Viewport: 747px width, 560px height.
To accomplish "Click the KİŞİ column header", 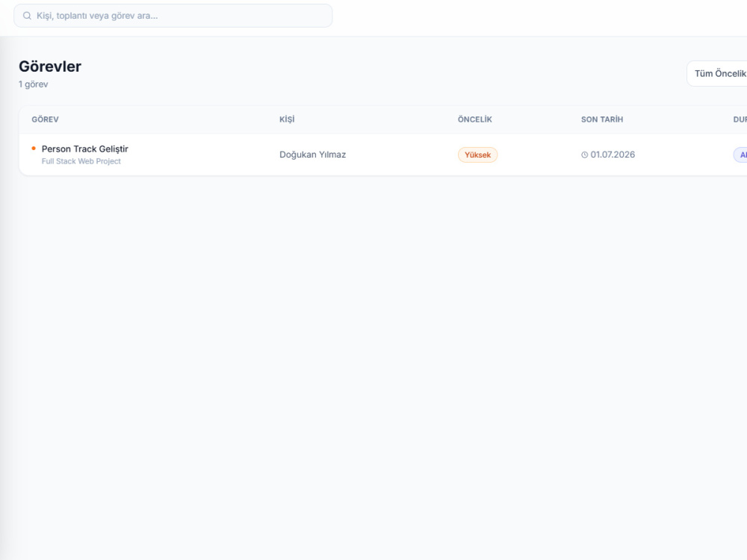I will (287, 119).
